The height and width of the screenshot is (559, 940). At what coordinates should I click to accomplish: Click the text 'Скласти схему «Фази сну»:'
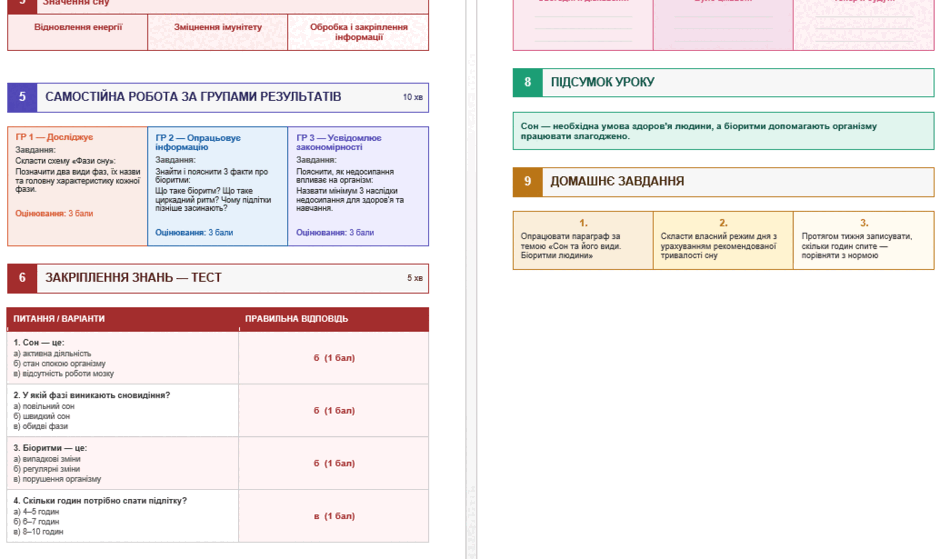(x=65, y=161)
